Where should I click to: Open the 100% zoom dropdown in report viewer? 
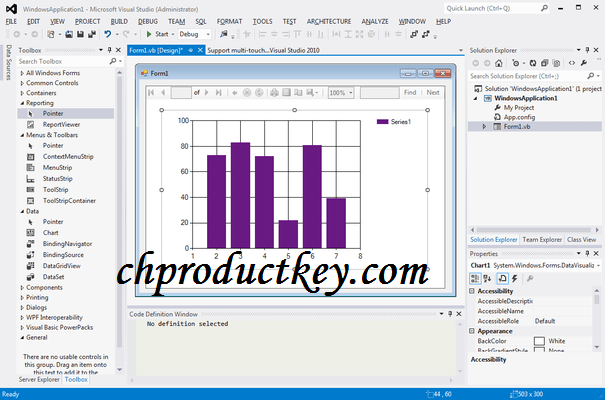[351, 93]
